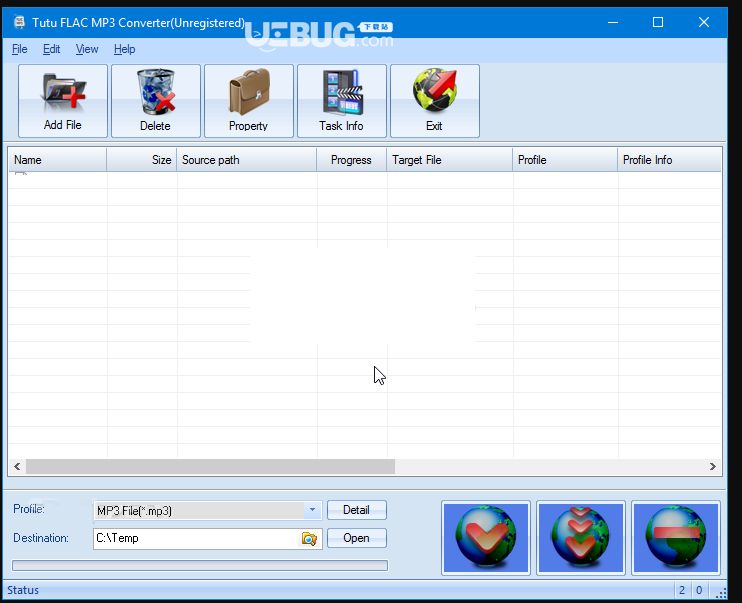This screenshot has height=603, width=742.
Task: Click the Status text in status bar
Action: 23,590
